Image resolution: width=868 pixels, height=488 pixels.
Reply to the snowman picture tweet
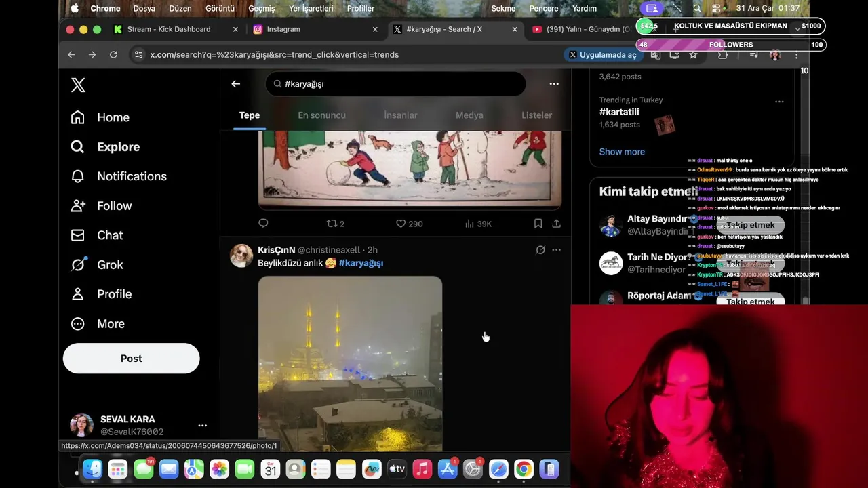[263, 223]
